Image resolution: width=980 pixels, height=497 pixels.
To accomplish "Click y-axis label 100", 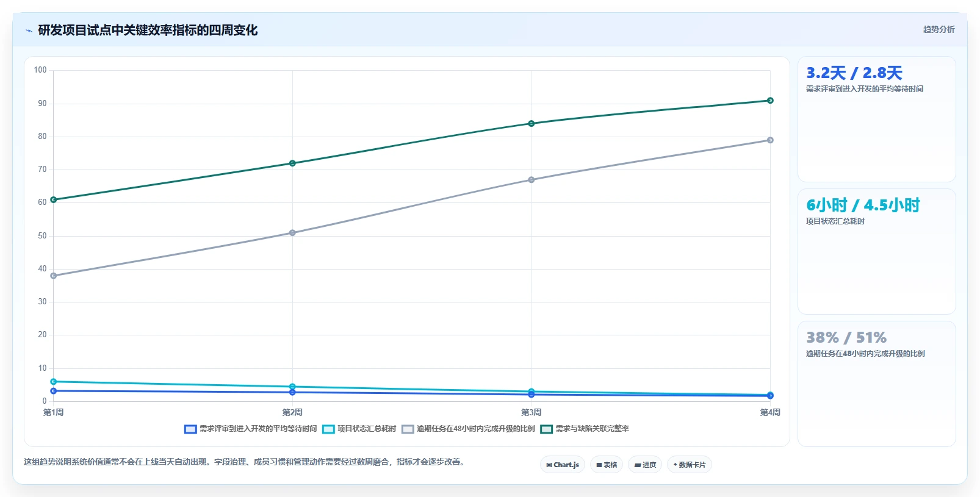I will click(x=40, y=70).
